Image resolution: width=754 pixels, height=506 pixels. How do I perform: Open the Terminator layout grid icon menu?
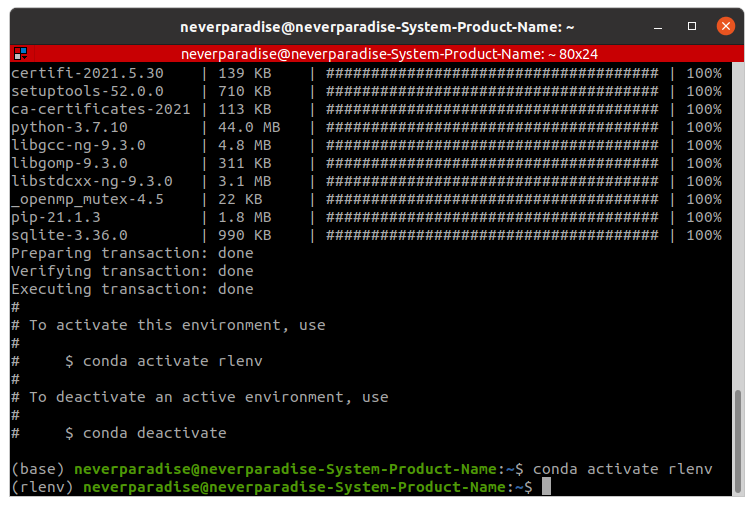tap(21, 53)
